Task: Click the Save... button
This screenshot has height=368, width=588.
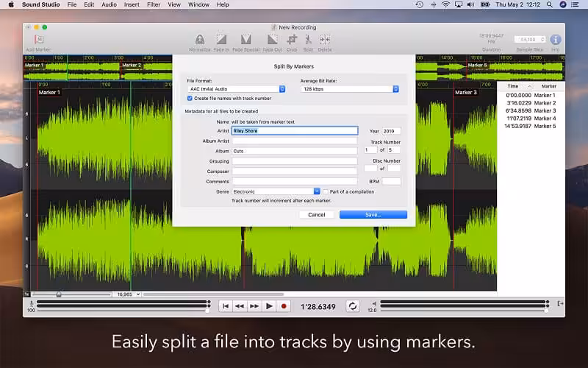Action: pos(373,215)
